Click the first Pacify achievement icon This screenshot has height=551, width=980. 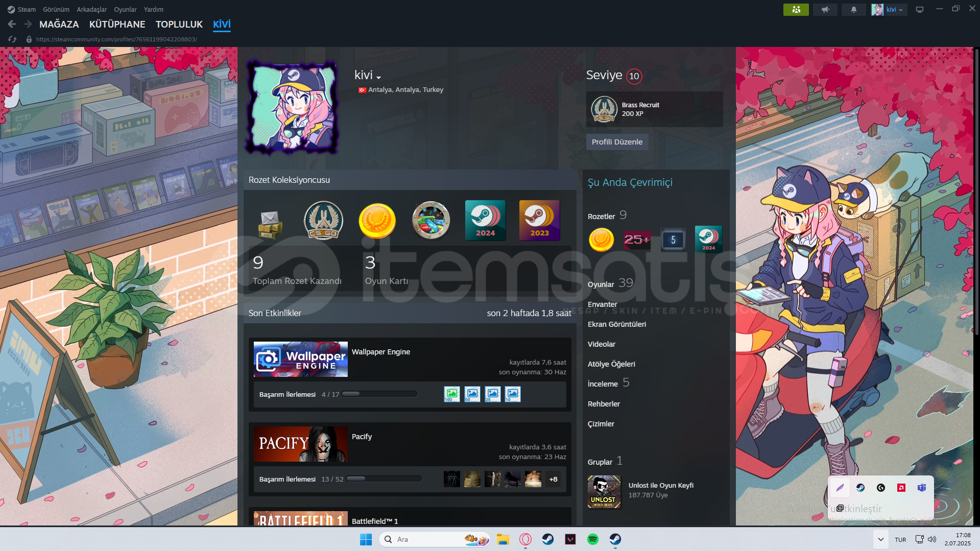[451, 478]
